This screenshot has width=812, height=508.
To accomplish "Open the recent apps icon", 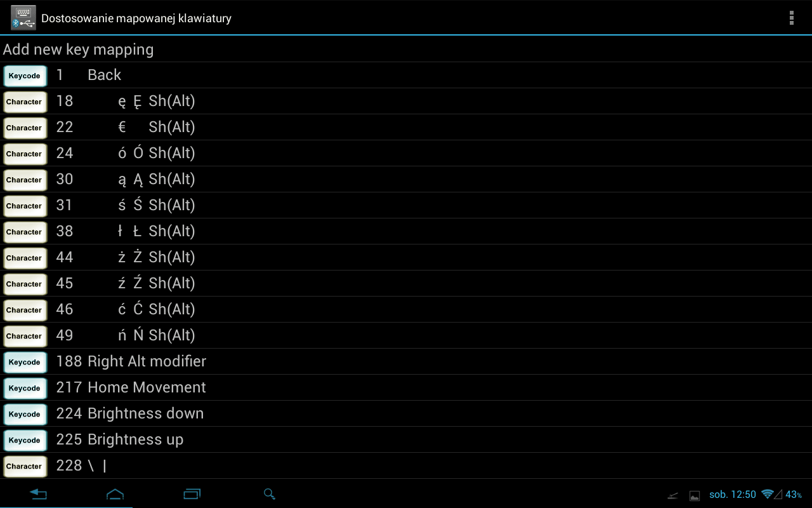I will (192, 494).
